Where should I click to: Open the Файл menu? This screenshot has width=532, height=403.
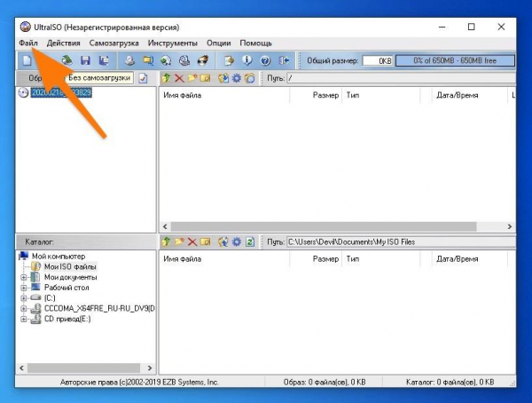click(28, 43)
